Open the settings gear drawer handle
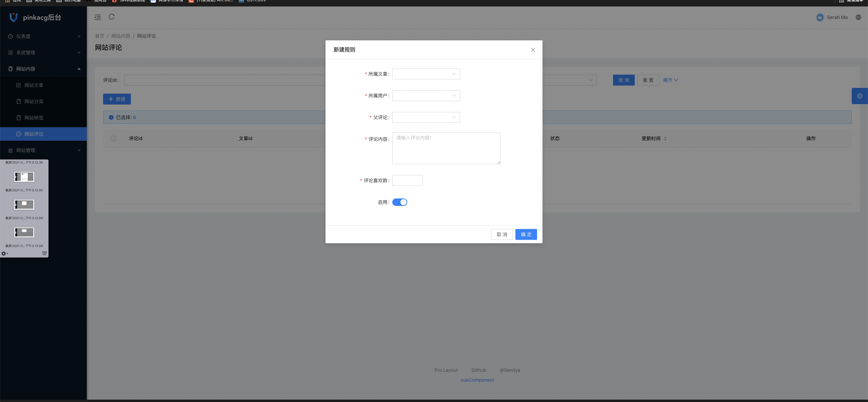 (860, 96)
